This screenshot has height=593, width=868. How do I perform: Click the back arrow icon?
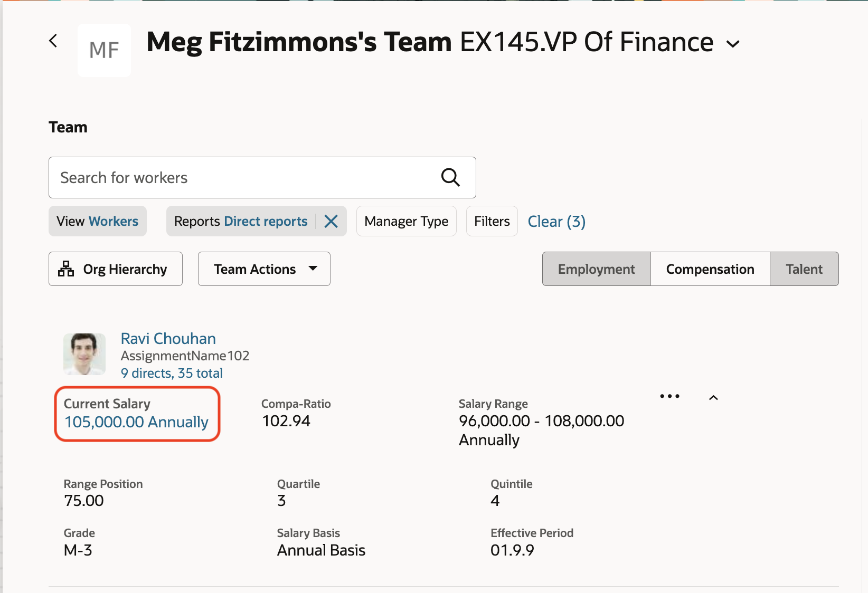tap(53, 41)
